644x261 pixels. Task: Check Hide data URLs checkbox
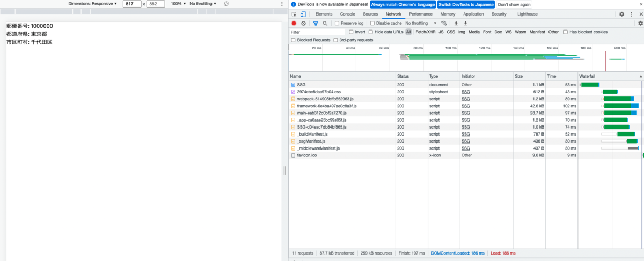[x=371, y=32]
